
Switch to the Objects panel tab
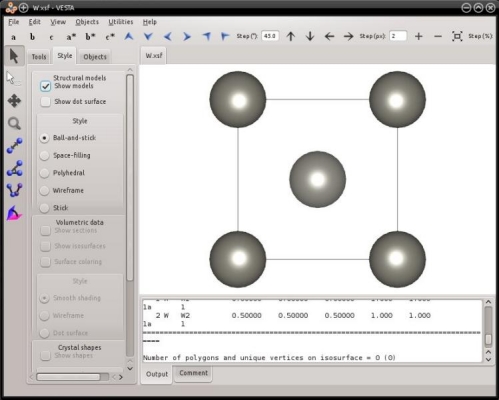[x=95, y=57]
